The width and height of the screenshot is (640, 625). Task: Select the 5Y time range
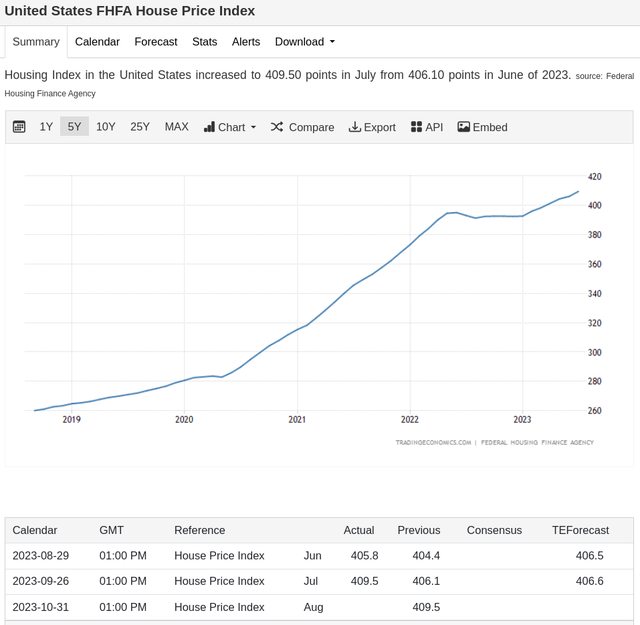(x=74, y=127)
